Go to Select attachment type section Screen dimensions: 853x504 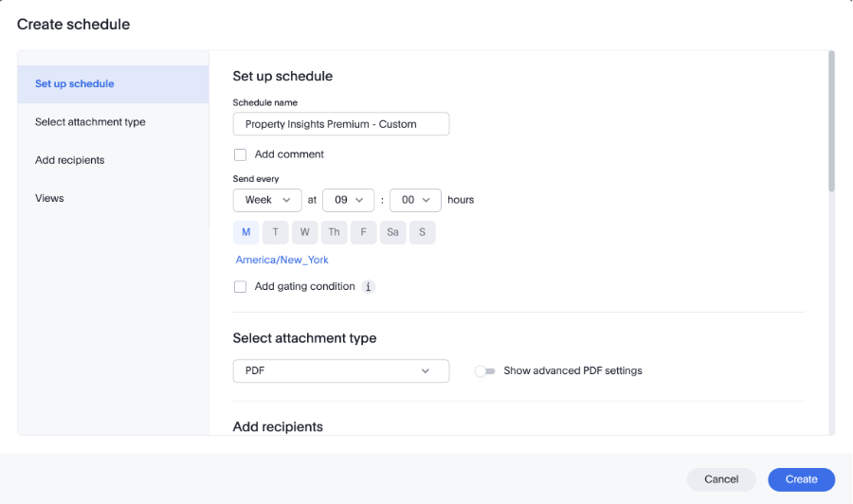pos(90,122)
